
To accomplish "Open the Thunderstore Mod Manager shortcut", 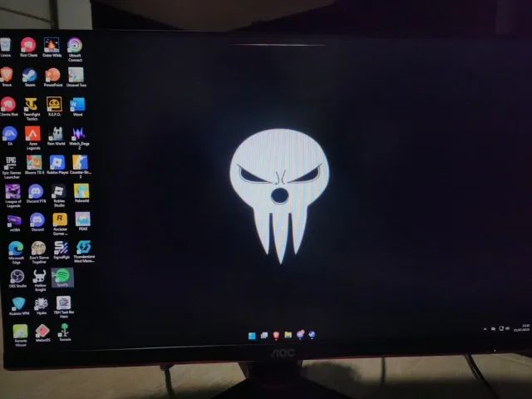I will pos(84,251).
